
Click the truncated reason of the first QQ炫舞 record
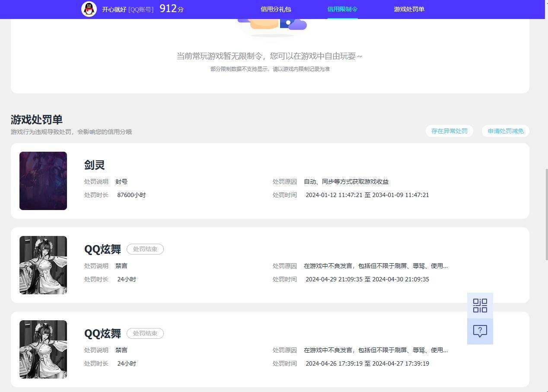[376, 266]
